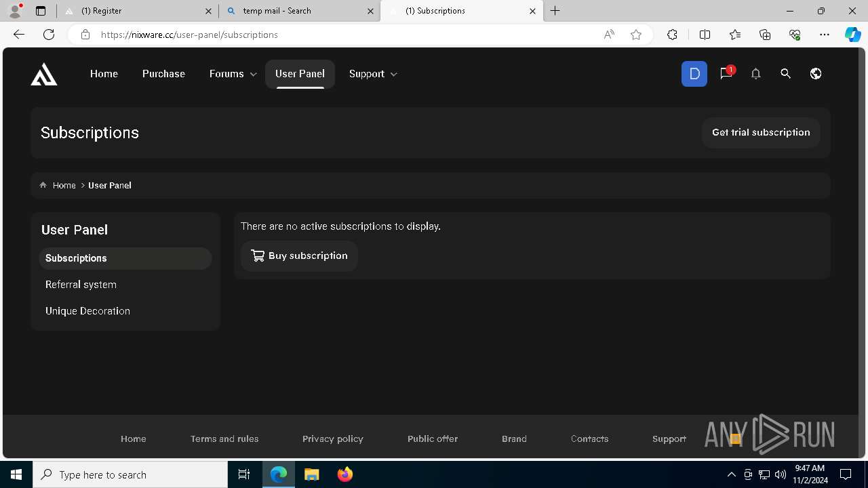Open File Explorer from taskbar
The height and width of the screenshot is (488, 868).
point(312,474)
